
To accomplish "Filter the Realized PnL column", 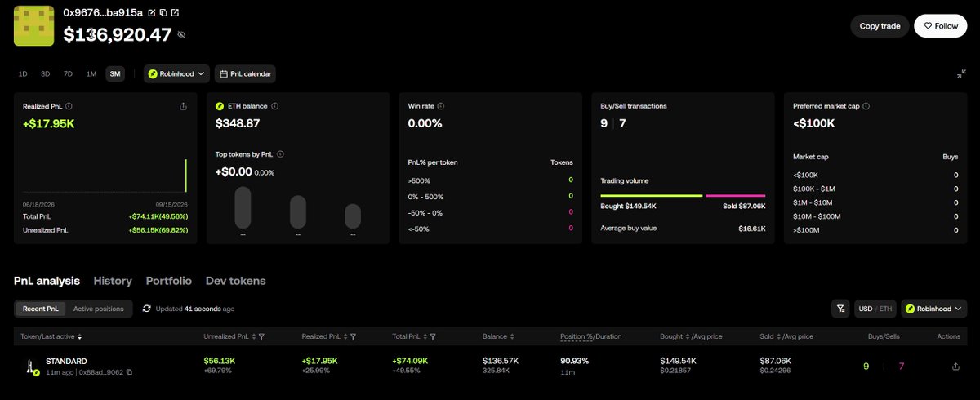I will [x=354, y=336].
